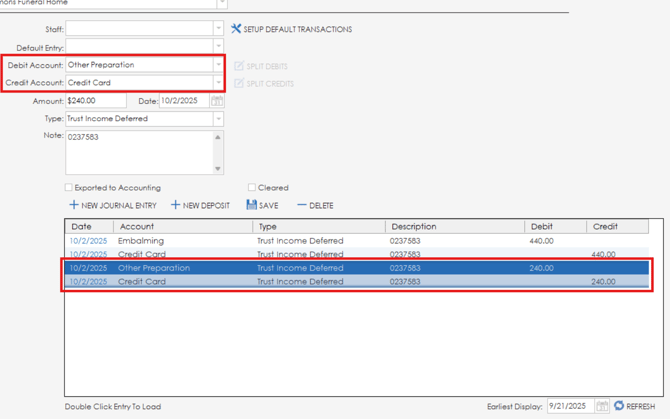
Task: Click the Setup Default Transactions wrench icon
Action: click(236, 29)
